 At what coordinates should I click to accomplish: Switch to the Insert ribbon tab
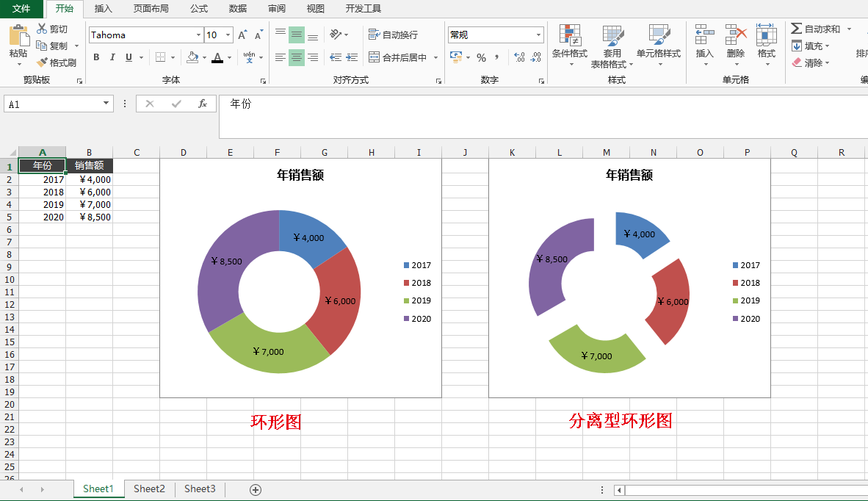tap(103, 8)
